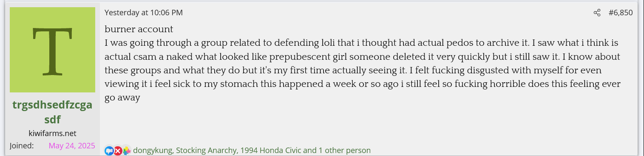This screenshot has height=156, width=644.
Task: Click the Yesterday at 10:06 PM timestamp
Action: 144,13
